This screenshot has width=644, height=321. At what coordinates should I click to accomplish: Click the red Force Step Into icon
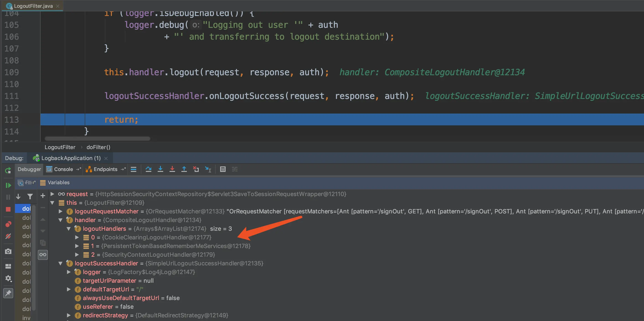click(x=172, y=169)
